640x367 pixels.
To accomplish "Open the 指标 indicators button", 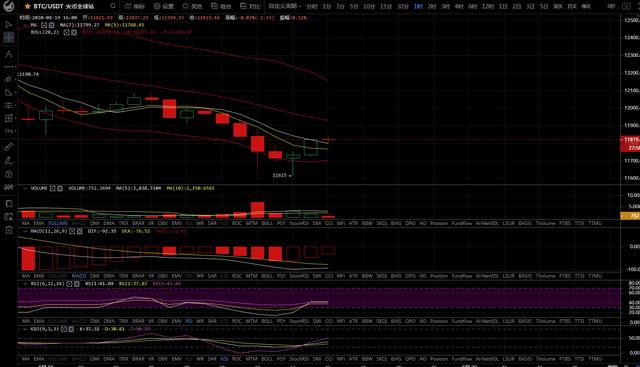I will click(x=135, y=6).
